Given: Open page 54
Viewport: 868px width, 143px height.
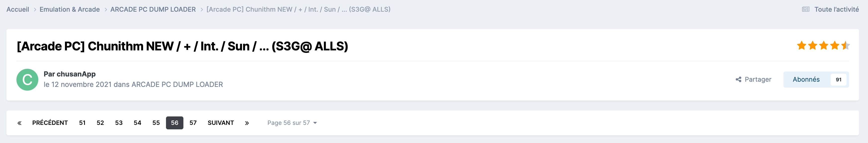Looking at the screenshot, I should point(137,123).
